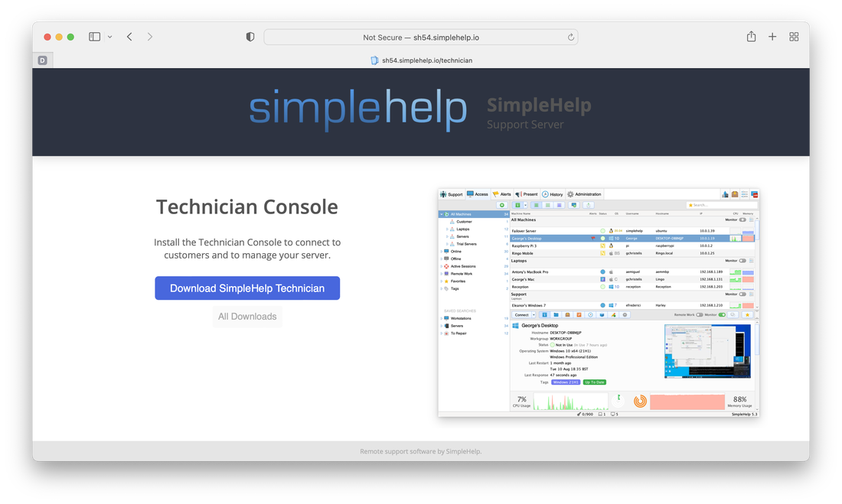Viewport: 842px width, 504px height.
Task: Toggle Monitor switch for Laptops group
Action: (742, 260)
